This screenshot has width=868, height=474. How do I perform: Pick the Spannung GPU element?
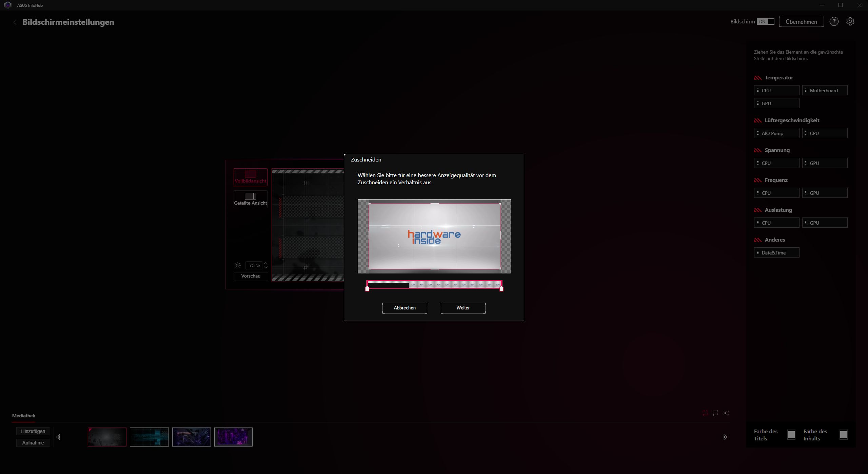tap(825, 163)
